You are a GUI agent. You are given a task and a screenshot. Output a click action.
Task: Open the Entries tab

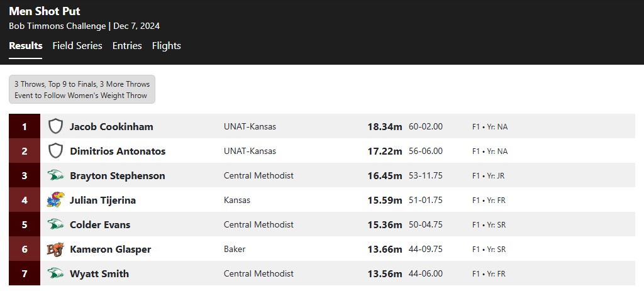click(127, 45)
